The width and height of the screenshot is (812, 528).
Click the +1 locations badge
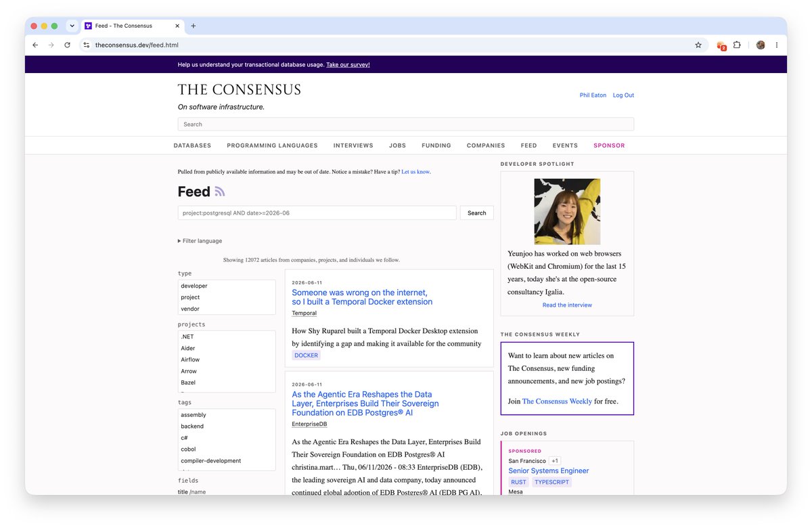click(x=555, y=461)
